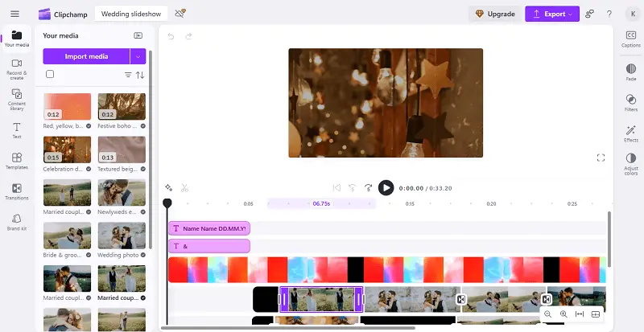Open the Fade panel
The image size is (644, 332).
(631, 72)
